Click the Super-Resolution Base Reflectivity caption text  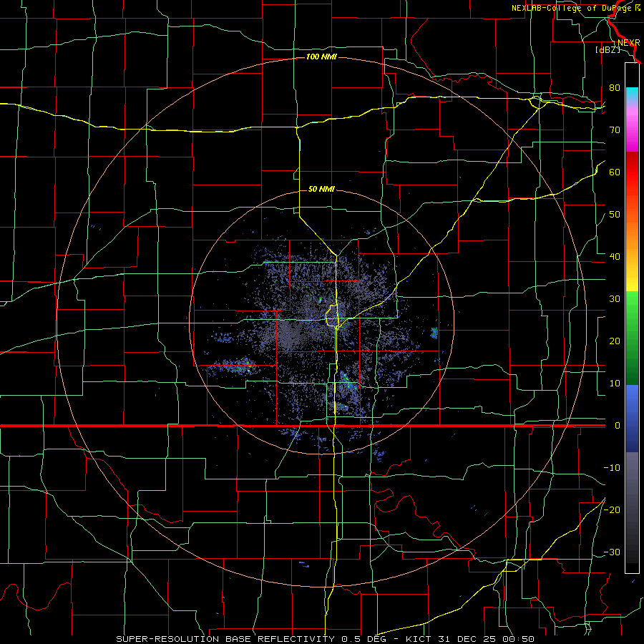326,639
